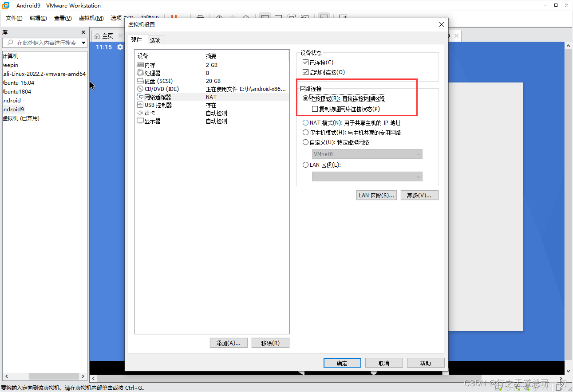Select Kali-Linux-2022.2-vmware-amd64 in the library
This screenshot has width=573, height=392.
coord(44,74)
